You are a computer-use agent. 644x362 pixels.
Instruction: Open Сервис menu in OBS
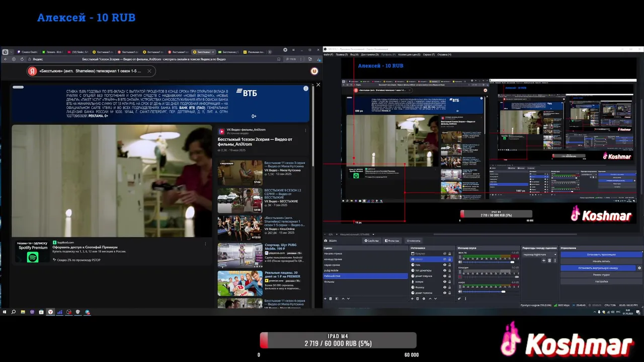429,55
